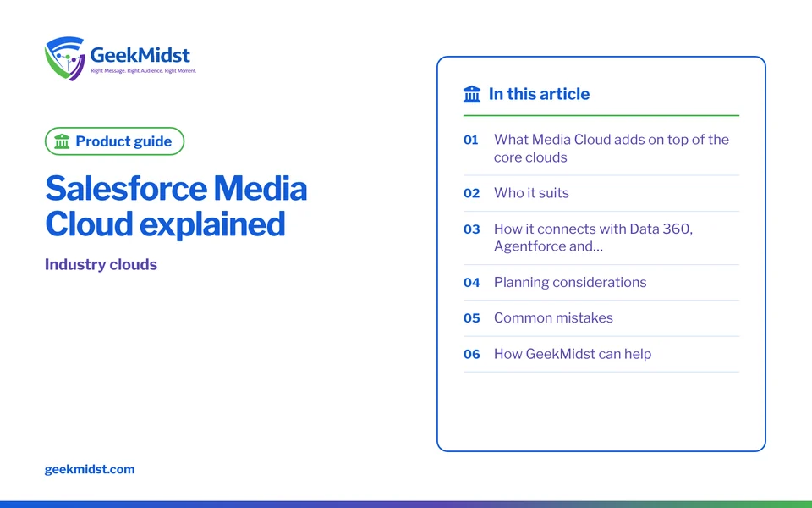The image size is (812, 508).
Task: Click the number 06 in contents list
Action: 472,355
